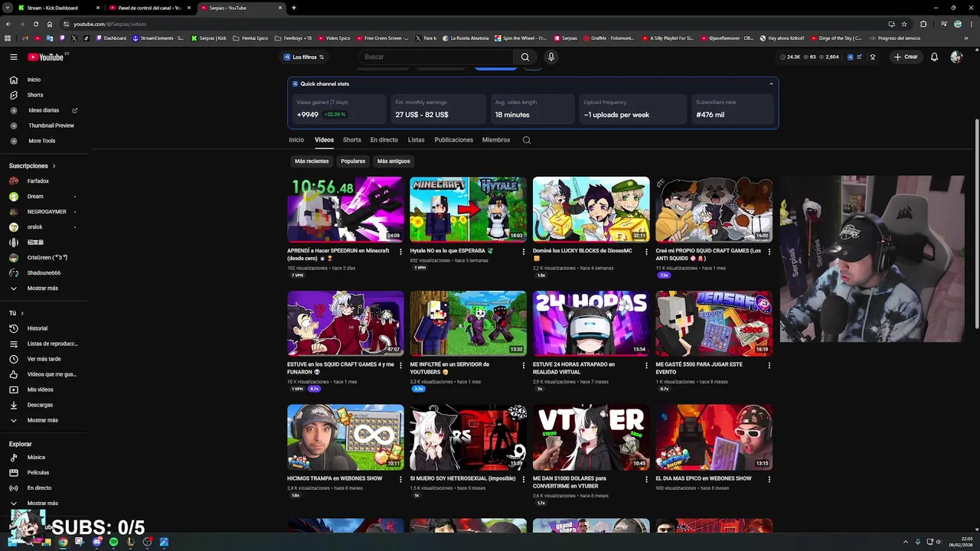980x551 pixels.
Task: Select the Populares filter chip
Action: coord(353,161)
